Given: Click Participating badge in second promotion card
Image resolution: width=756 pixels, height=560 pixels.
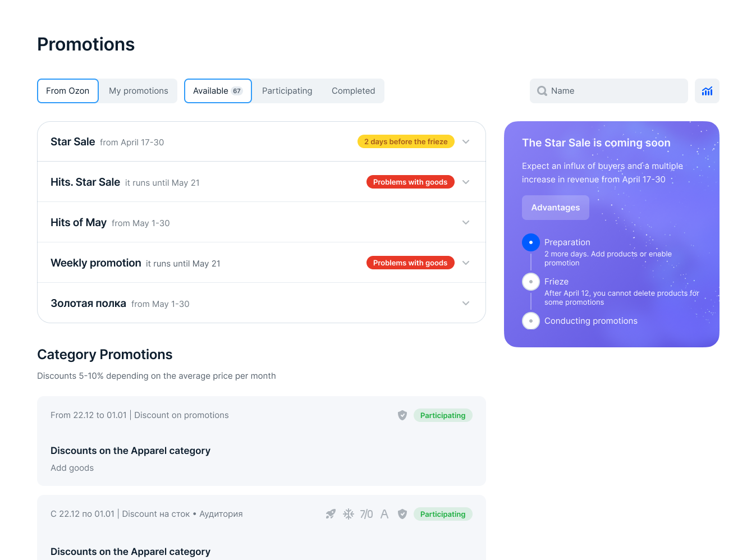Looking at the screenshot, I should point(443,514).
